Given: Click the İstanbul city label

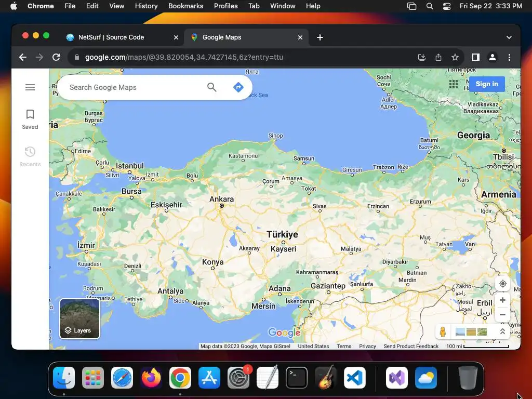Looking at the screenshot, I should pos(129,166).
